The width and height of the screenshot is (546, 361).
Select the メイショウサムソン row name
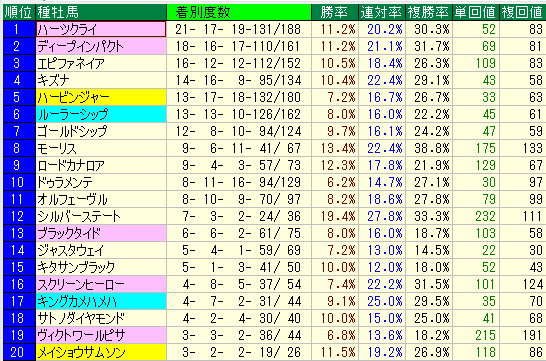pyautogui.click(x=81, y=352)
